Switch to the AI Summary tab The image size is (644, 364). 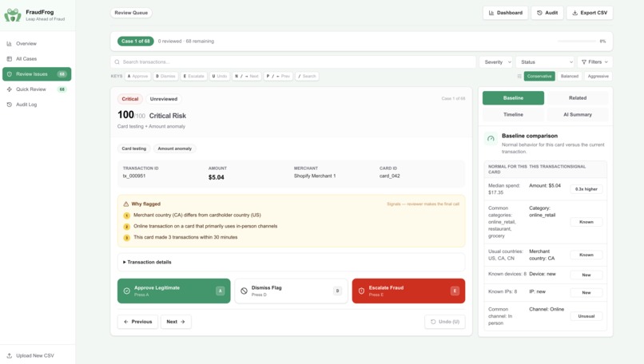578,114
